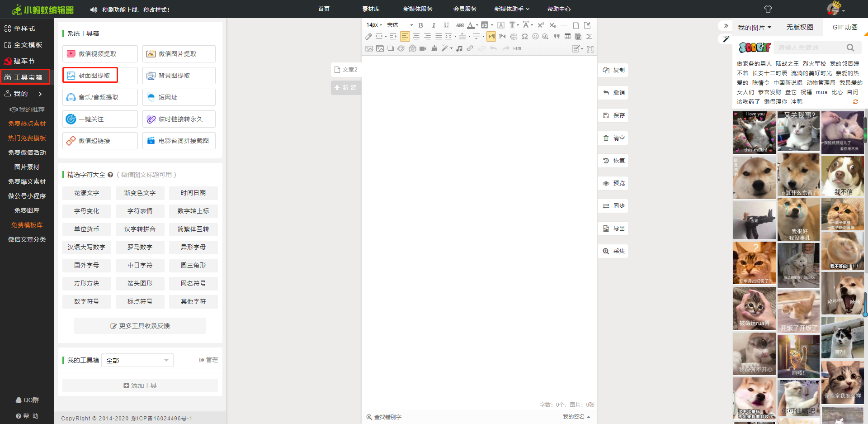This screenshot has height=424, width=868.
Task: Insert an emoticon via smiley icon
Action: [535, 37]
